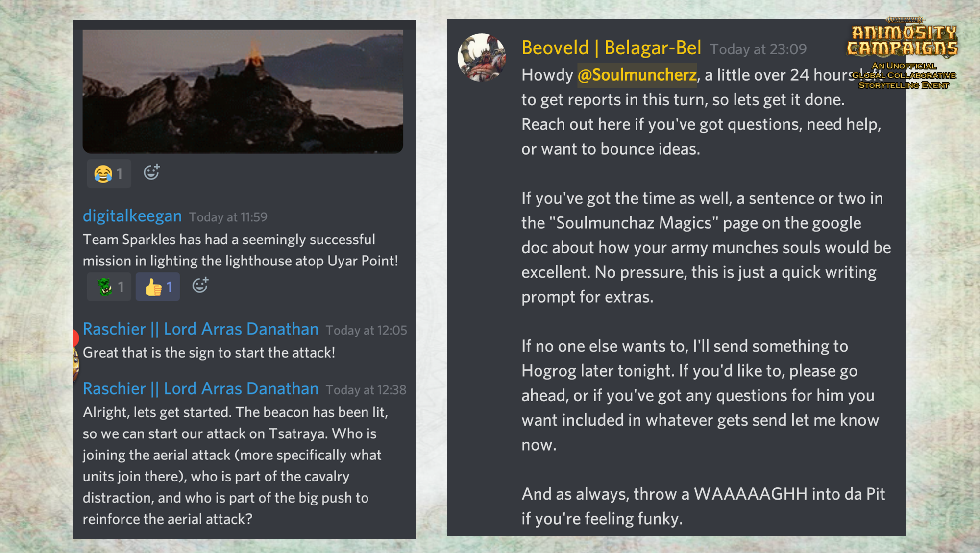Click the "Today at 12:38" timestamp
Viewport: 980px width, 553px height.
click(x=366, y=390)
